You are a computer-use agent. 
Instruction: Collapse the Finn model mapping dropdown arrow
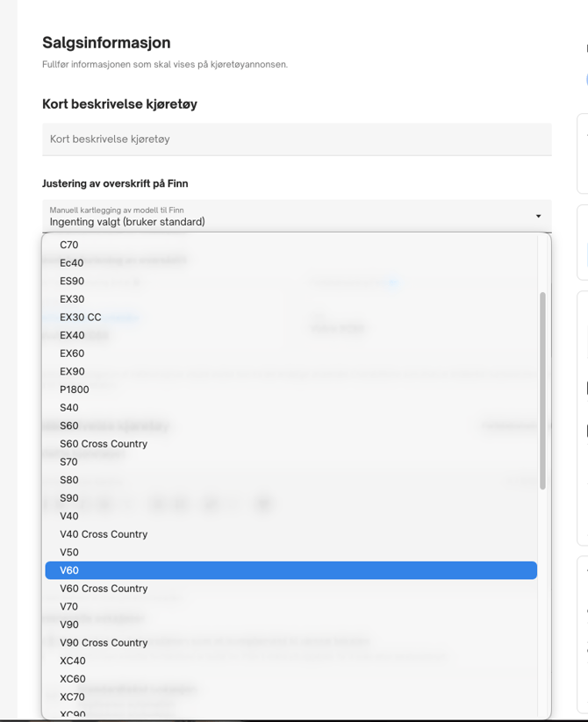(538, 217)
